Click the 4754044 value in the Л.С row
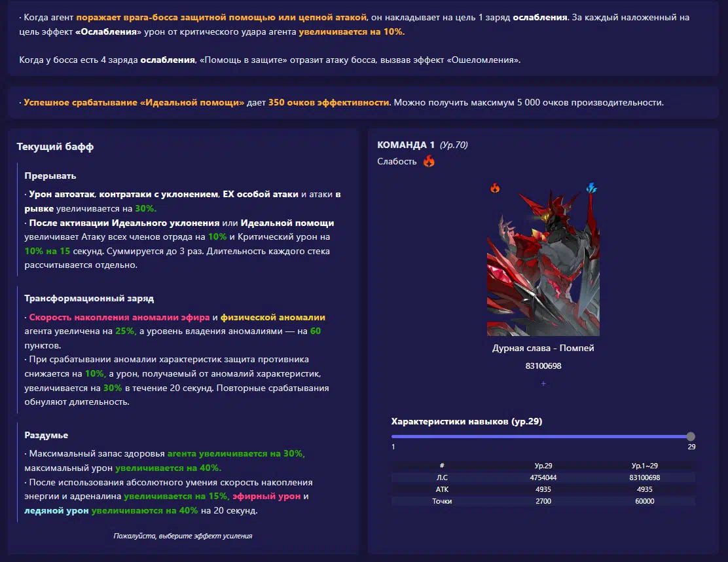728x562 pixels. pyautogui.click(x=543, y=478)
